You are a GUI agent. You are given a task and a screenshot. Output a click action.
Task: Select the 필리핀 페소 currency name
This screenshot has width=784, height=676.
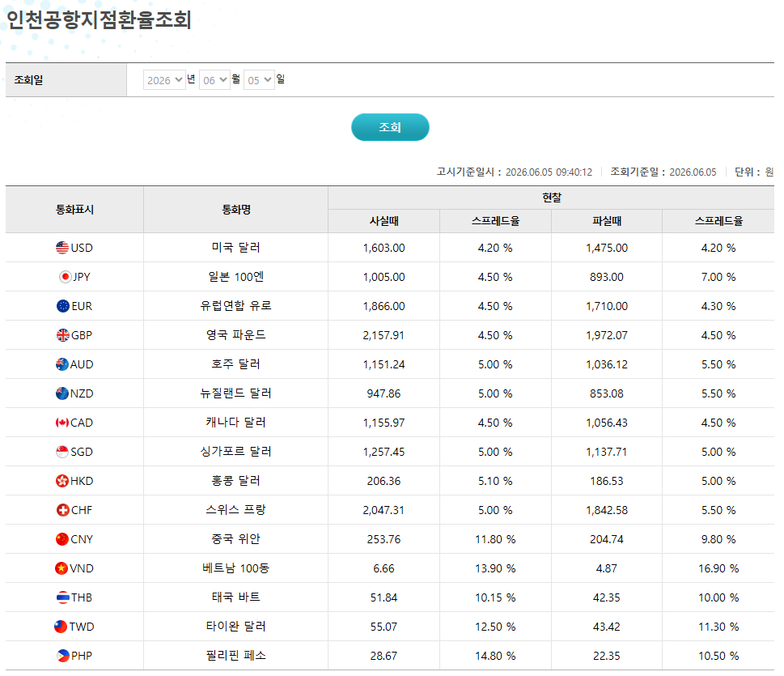coord(236,656)
